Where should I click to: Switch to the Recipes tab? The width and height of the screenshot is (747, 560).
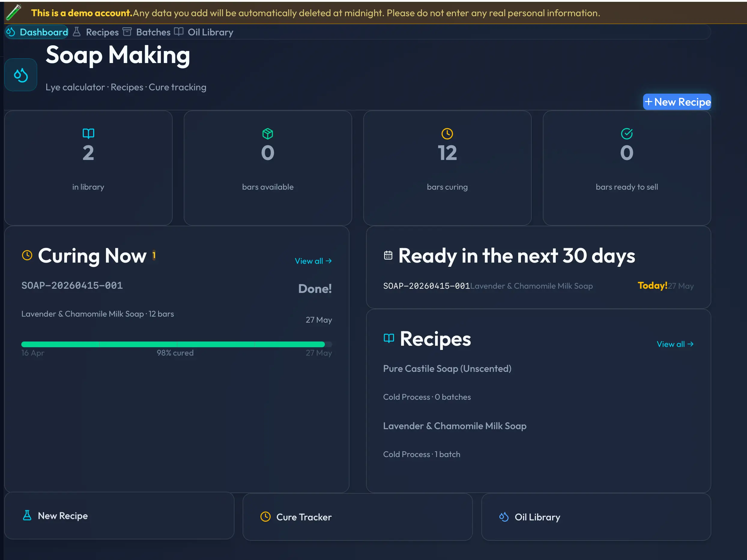[x=95, y=32]
